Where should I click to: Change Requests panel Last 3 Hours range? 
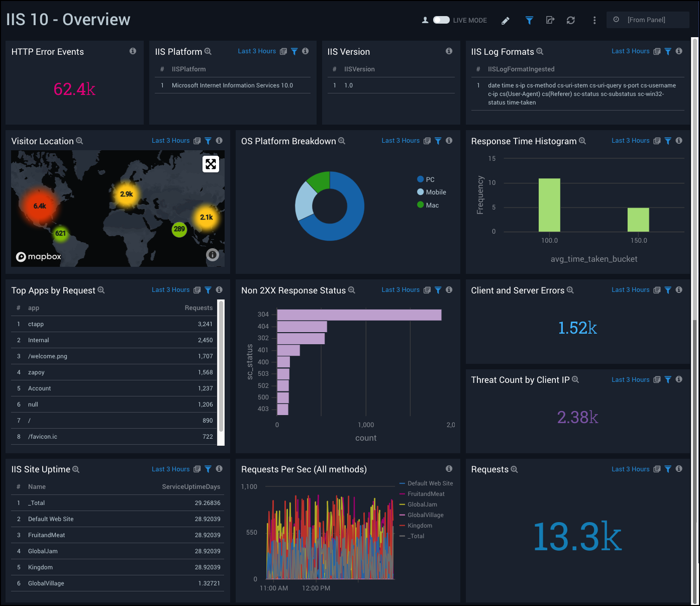click(631, 469)
